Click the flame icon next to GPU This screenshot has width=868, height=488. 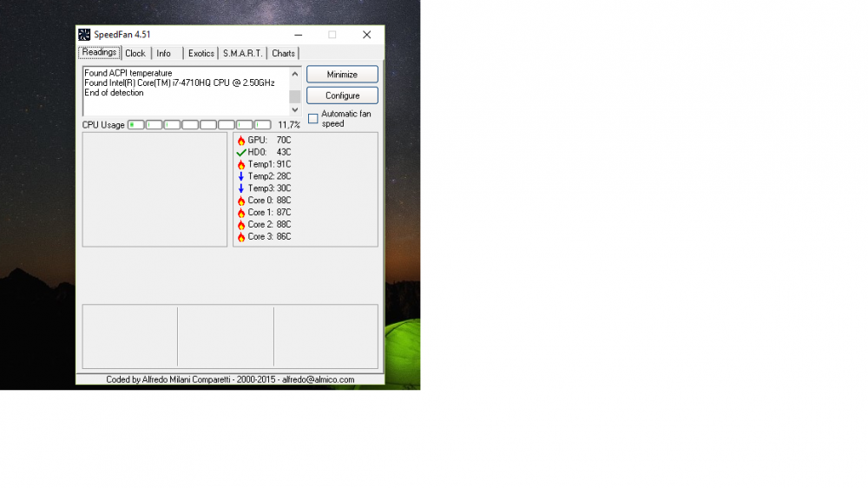(x=241, y=141)
